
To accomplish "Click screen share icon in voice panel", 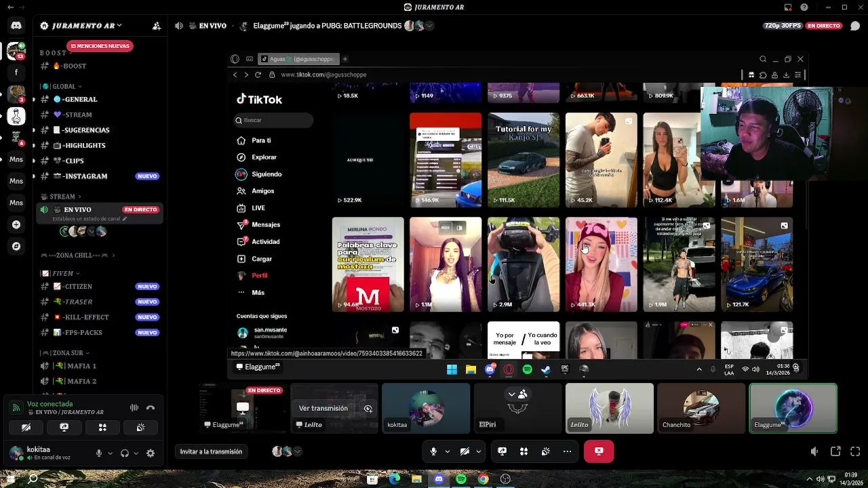I will coord(64,428).
